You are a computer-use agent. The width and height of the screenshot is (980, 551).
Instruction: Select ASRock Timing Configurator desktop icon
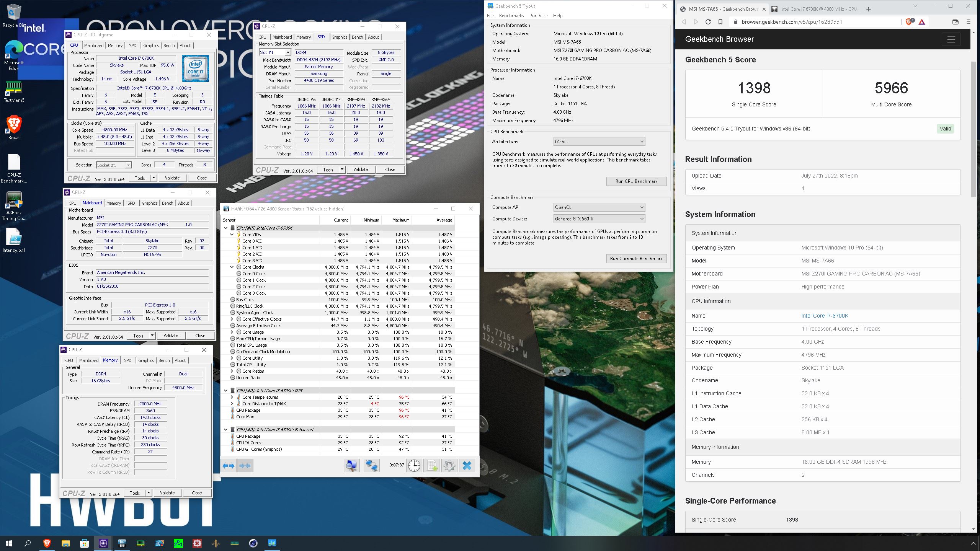pyautogui.click(x=14, y=206)
